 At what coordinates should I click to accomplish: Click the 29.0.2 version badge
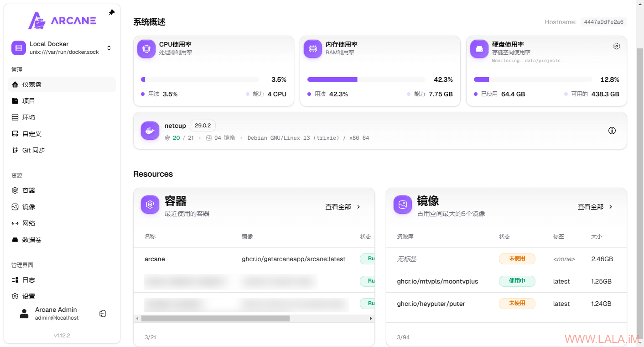coord(203,126)
